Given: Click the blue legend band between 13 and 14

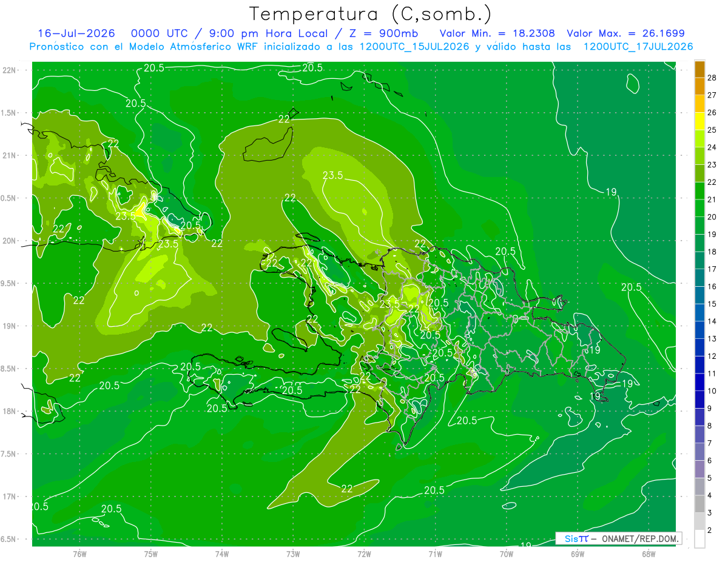Looking at the screenshot, I should (699, 331).
